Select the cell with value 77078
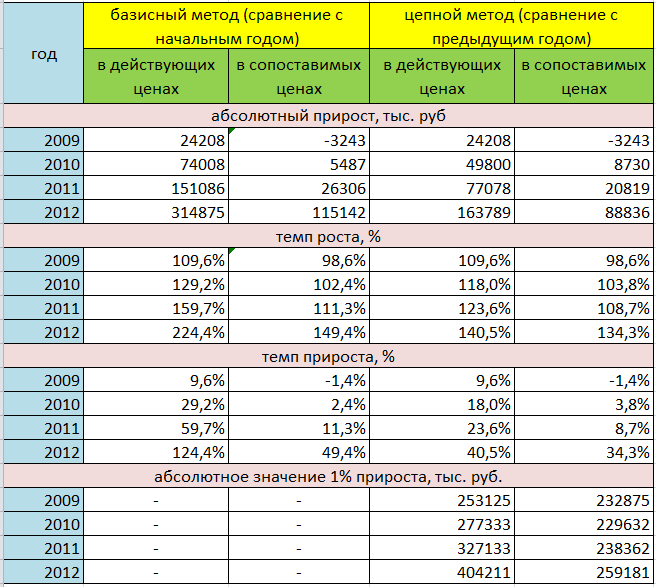The width and height of the screenshot is (656, 587). pyautogui.click(x=442, y=188)
